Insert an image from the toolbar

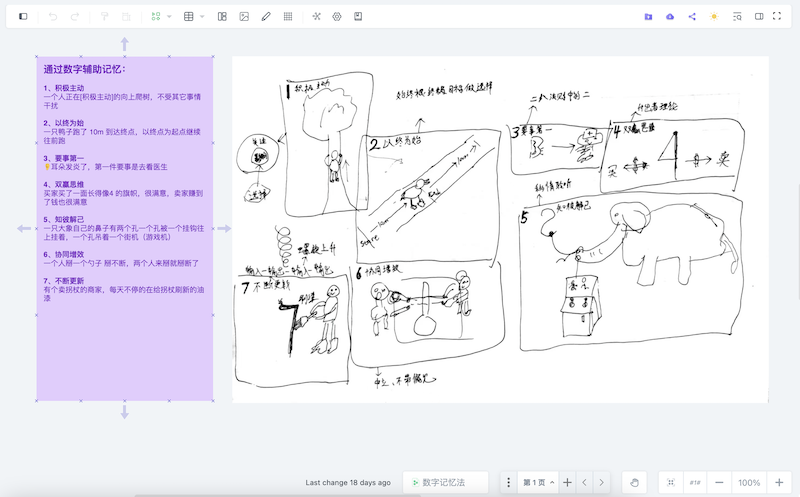pos(244,16)
